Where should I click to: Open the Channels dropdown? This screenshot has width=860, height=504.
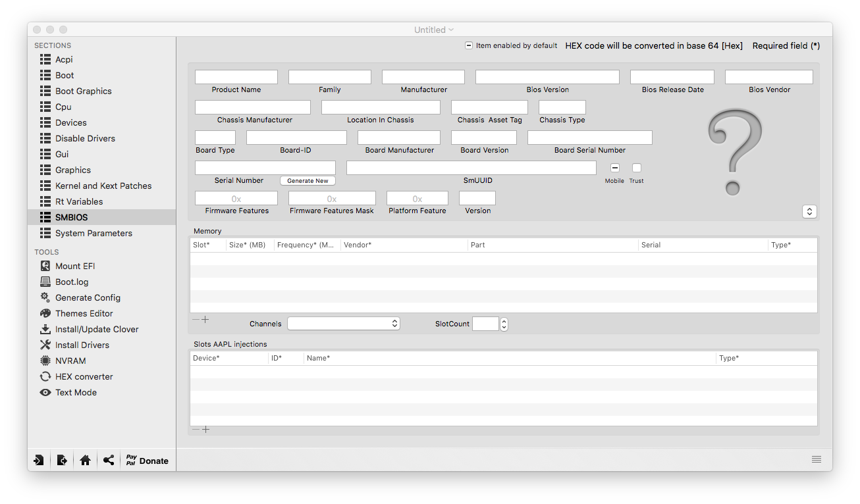pyautogui.click(x=344, y=324)
